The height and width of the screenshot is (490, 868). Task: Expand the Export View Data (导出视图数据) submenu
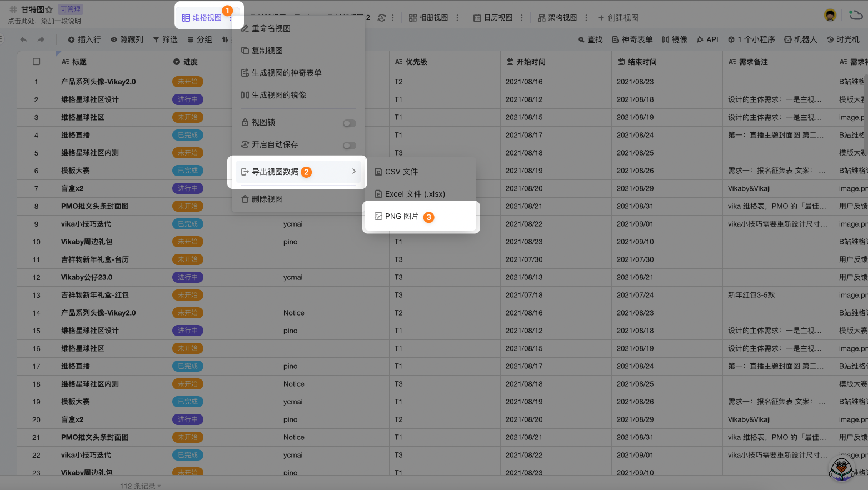pyautogui.click(x=297, y=172)
